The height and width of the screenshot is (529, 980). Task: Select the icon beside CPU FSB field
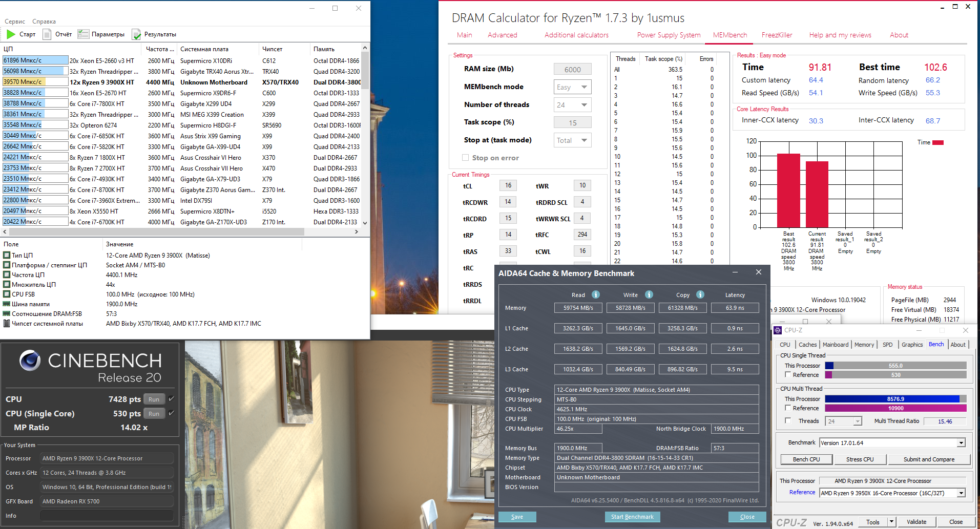7,294
